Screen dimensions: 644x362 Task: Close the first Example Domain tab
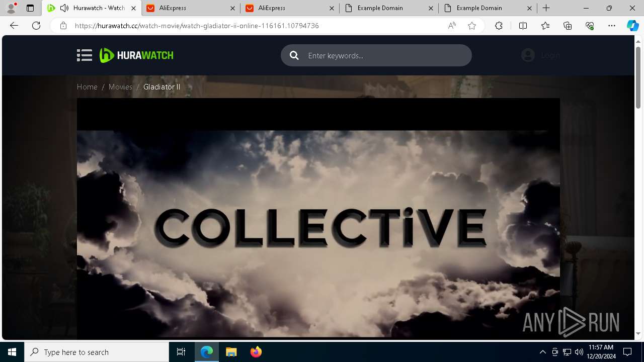pos(431,8)
